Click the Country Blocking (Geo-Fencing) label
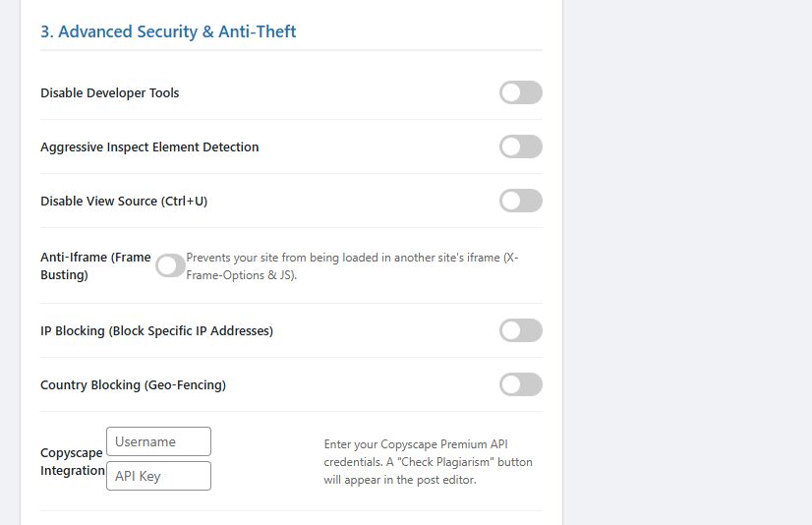812x525 pixels. click(x=133, y=385)
